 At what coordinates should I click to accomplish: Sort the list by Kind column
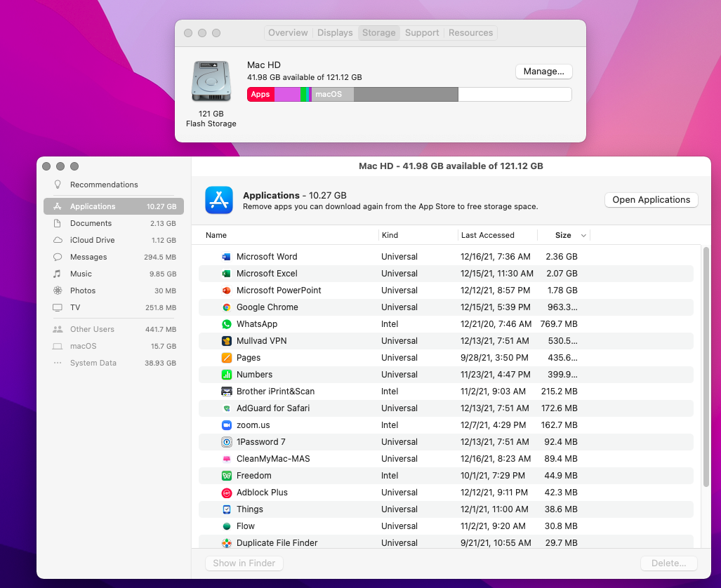pyautogui.click(x=390, y=235)
